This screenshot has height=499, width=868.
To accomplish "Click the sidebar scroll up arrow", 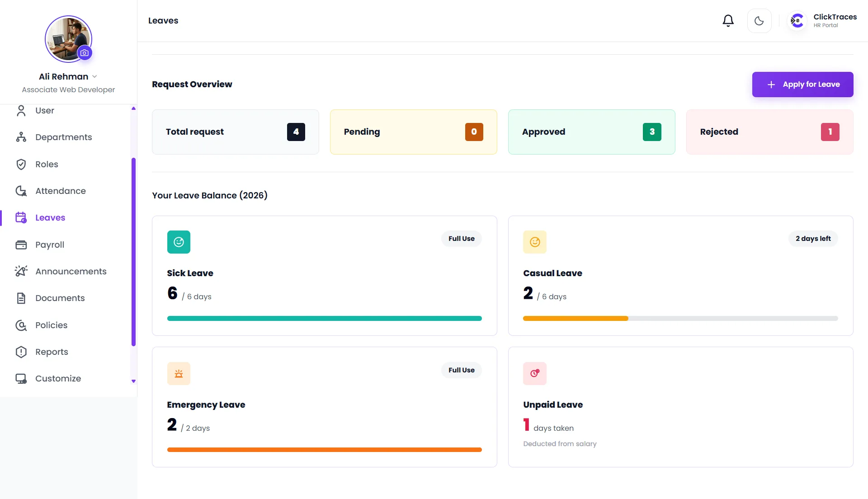I will tap(133, 108).
